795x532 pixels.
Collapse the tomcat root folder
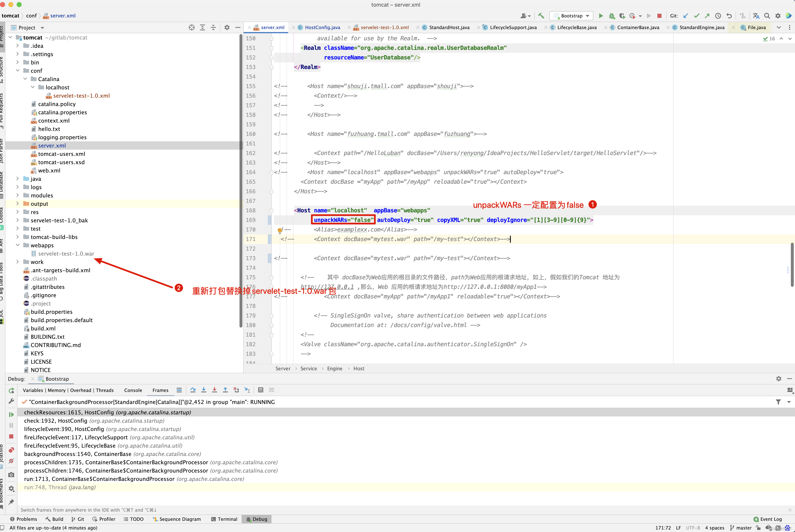pos(10,37)
